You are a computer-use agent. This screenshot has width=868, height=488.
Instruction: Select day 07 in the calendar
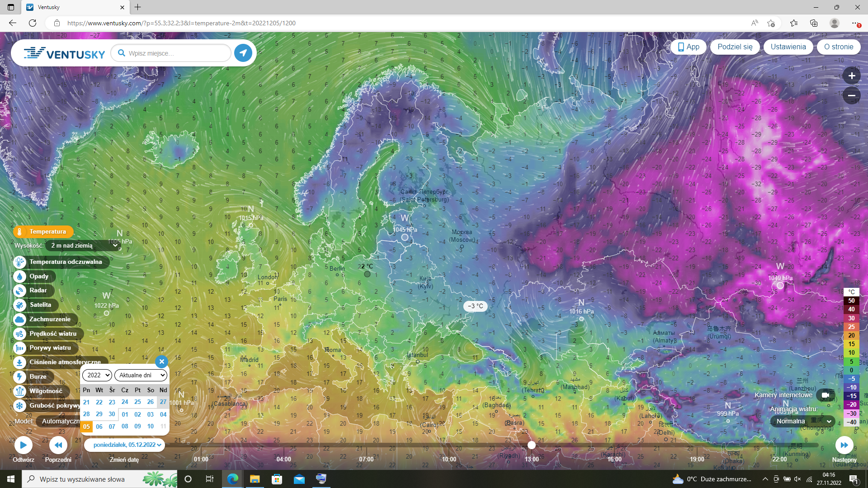112,426
